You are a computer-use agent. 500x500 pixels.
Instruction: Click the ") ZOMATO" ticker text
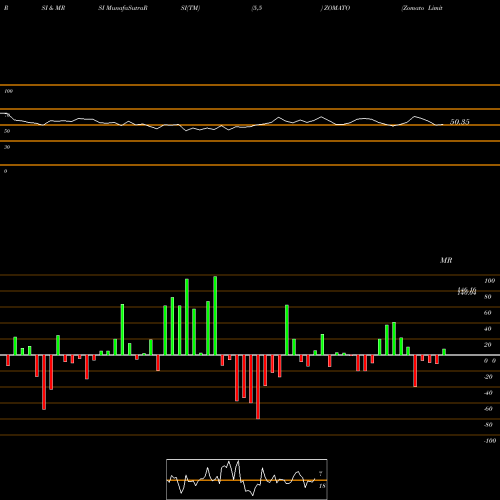(335, 8)
